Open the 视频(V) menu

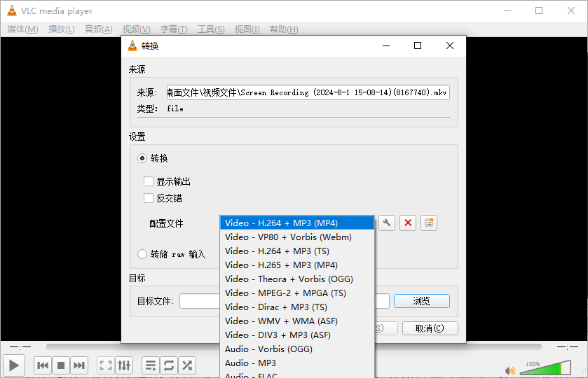click(136, 29)
